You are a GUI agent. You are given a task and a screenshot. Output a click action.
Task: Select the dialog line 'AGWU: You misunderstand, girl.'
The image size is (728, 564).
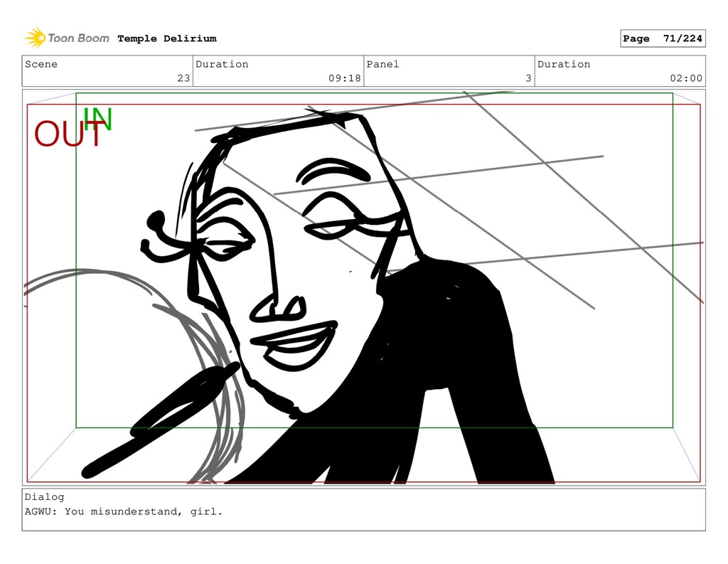124,511
